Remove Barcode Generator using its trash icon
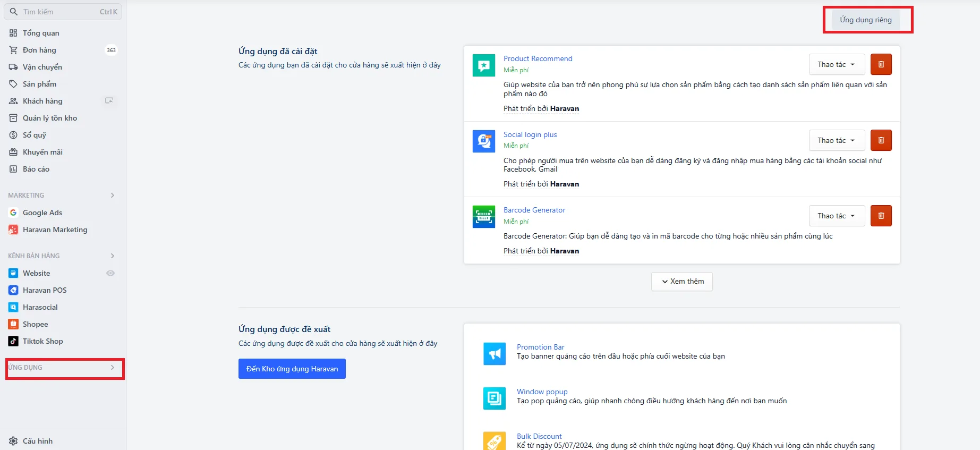The image size is (980, 450). [881, 216]
